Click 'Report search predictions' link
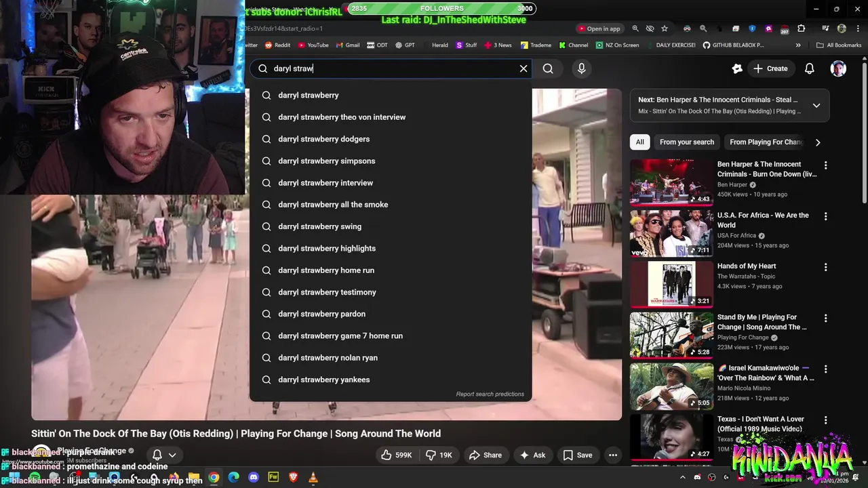 pyautogui.click(x=490, y=394)
